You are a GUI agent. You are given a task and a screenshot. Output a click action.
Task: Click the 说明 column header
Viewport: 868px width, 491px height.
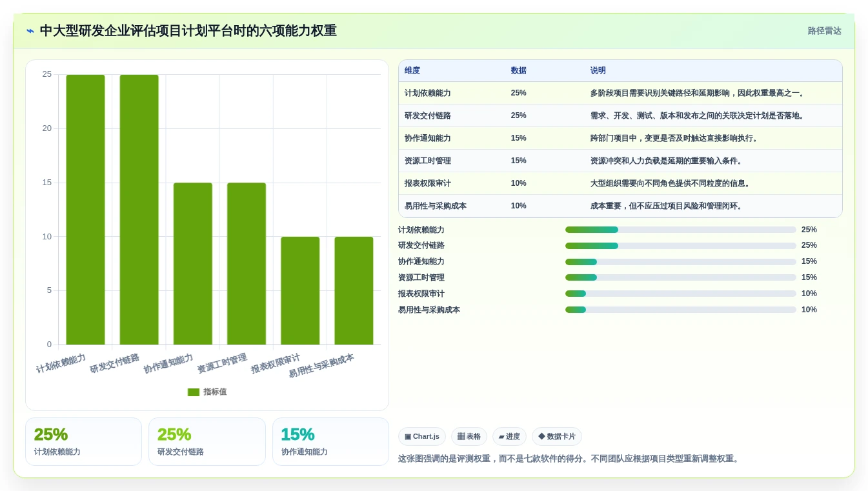coord(598,71)
